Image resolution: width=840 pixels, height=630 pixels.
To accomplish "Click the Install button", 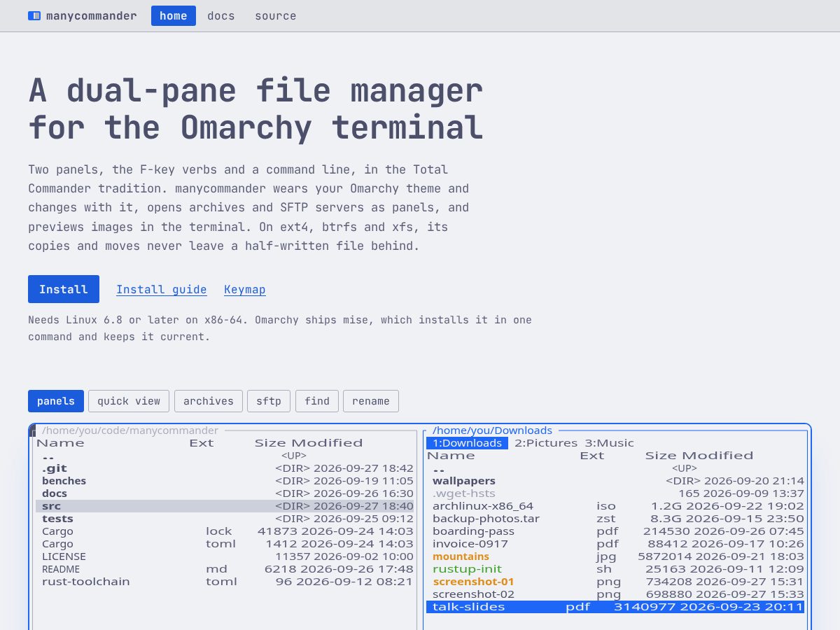I will click(x=64, y=289).
